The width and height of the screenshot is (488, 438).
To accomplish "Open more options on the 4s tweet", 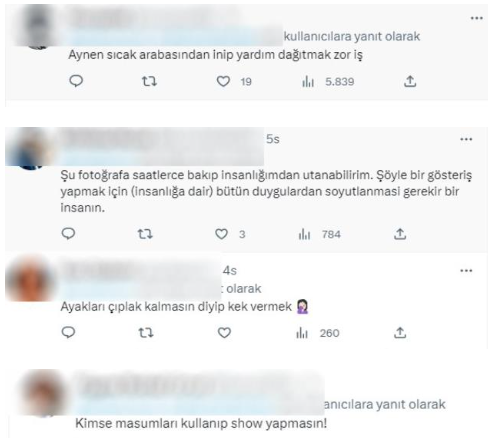I will (x=466, y=270).
